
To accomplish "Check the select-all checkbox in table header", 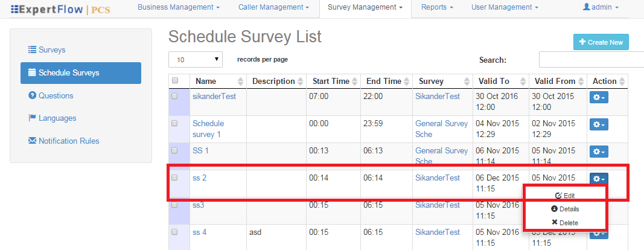I will coord(175,81).
